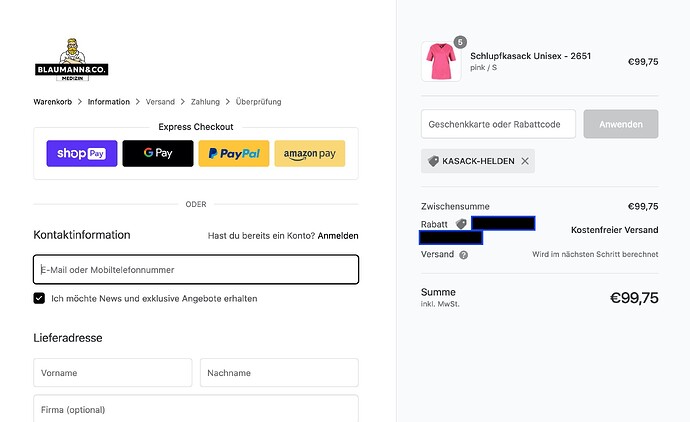Viewport: 690px width, 422px height.
Task: Go back to Warenkorb breadcrumb
Action: [x=52, y=102]
